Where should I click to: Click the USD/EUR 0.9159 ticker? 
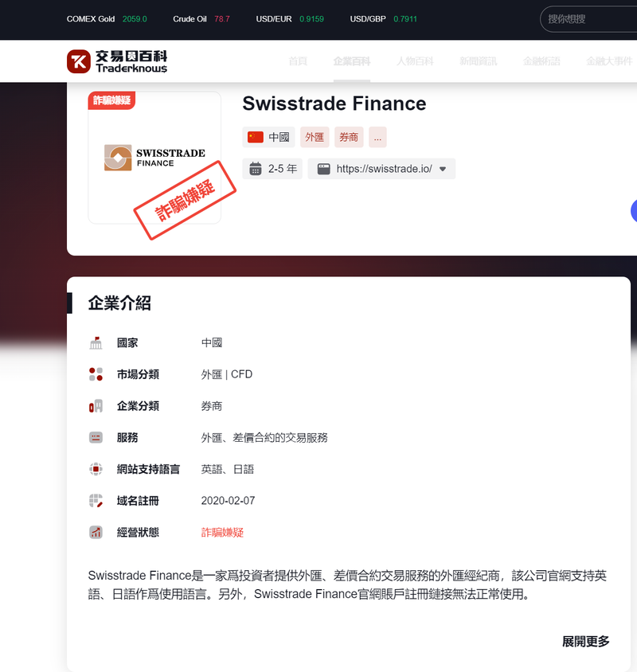click(290, 19)
